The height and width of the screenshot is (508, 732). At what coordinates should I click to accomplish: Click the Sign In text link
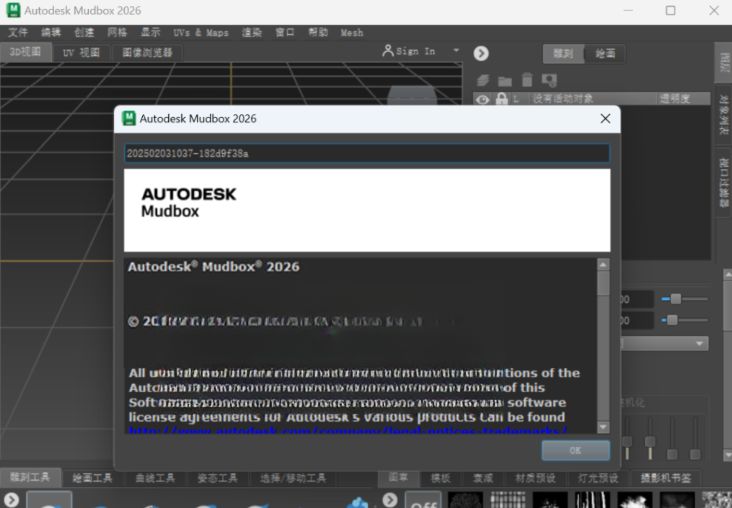point(415,51)
